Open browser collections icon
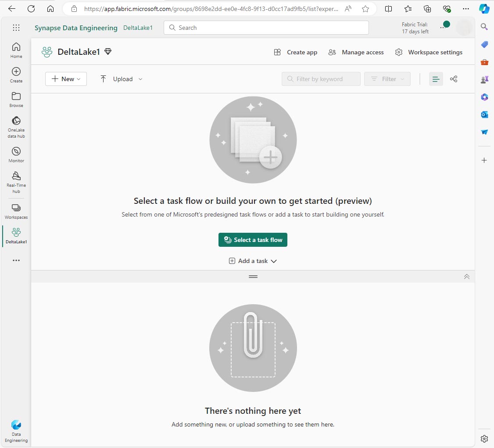 coord(427,9)
